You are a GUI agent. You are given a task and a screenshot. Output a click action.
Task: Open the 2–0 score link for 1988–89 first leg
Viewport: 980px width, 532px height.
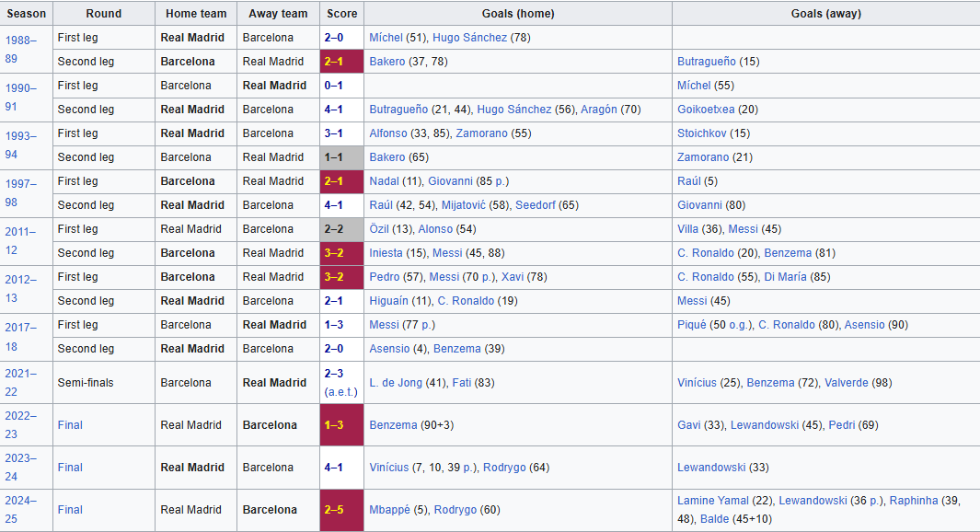tap(334, 38)
